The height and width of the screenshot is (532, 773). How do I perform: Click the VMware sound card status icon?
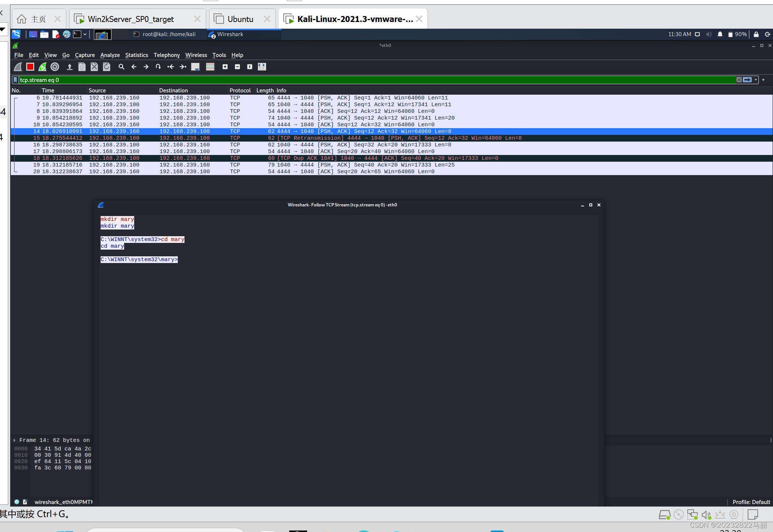pos(706,515)
